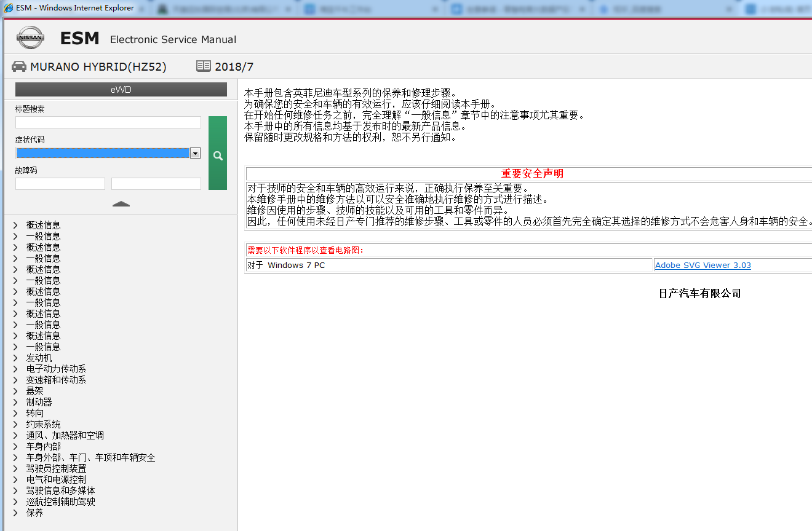Collapse the search panel with the up arrow
The width and height of the screenshot is (812, 531).
(121, 203)
